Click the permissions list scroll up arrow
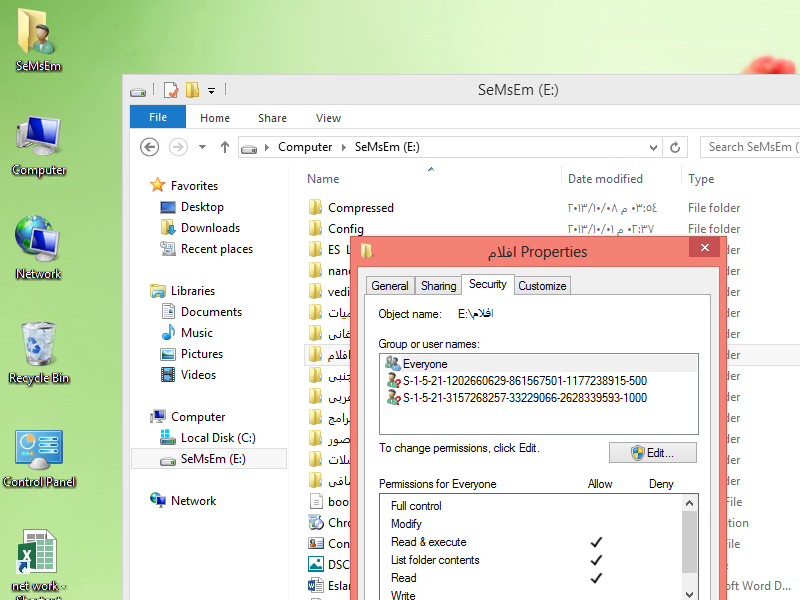The image size is (800, 600). (x=689, y=504)
